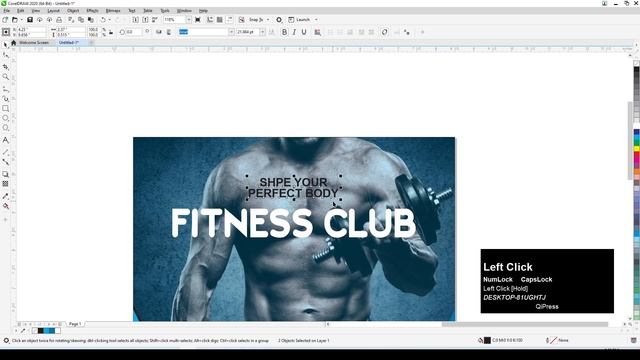This screenshot has width=640, height=360.
Task: Toggle the show guidelines icon
Action: [229, 20]
